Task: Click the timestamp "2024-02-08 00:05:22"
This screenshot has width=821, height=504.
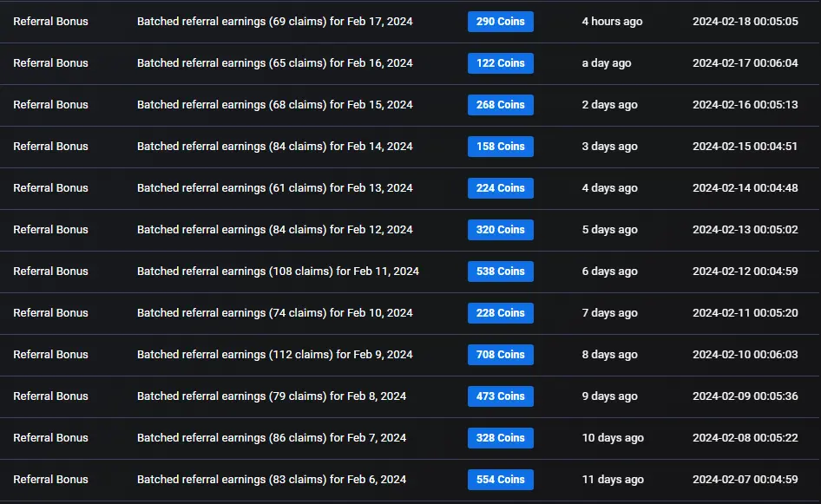Action: pos(745,437)
